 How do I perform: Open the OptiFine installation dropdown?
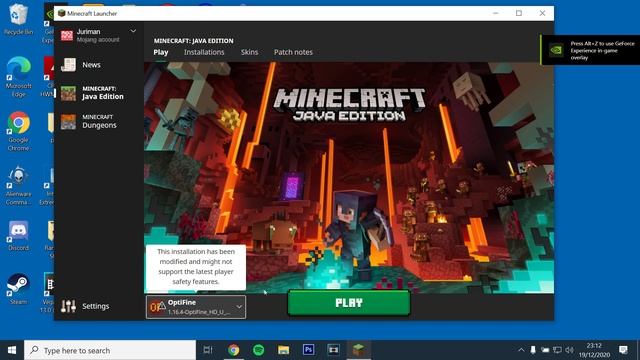click(196, 307)
